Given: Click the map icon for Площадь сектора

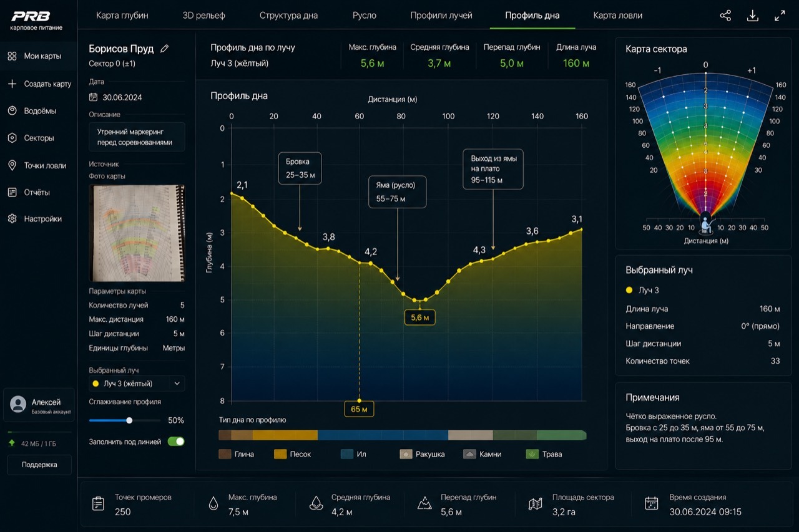Looking at the screenshot, I should click(x=535, y=504).
